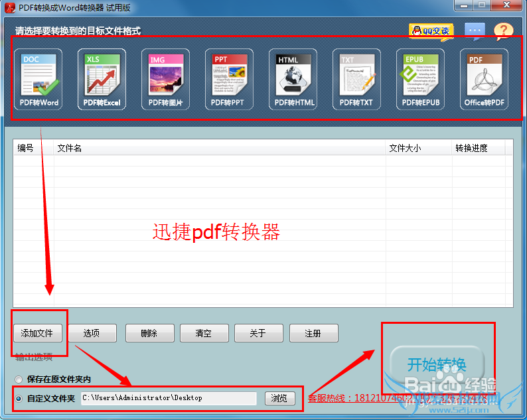Pick the PDF转EPUB conversion icon
This screenshot has height=420, width=527.
(x=420, y=80)
